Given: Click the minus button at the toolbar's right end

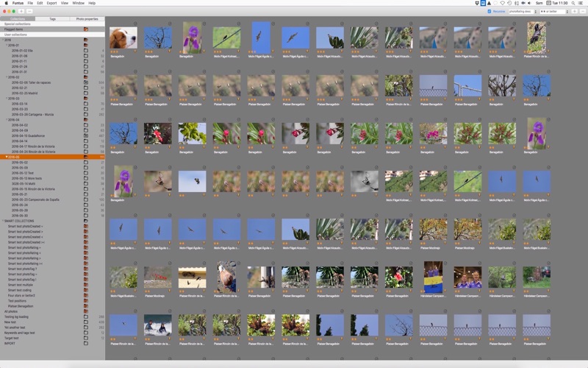Looking at the screenshot, I should 582,11.
